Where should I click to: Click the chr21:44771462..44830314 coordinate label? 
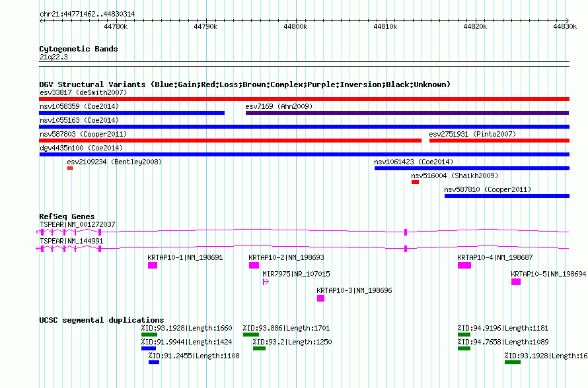pyautogui.click(x=87, y=14)
